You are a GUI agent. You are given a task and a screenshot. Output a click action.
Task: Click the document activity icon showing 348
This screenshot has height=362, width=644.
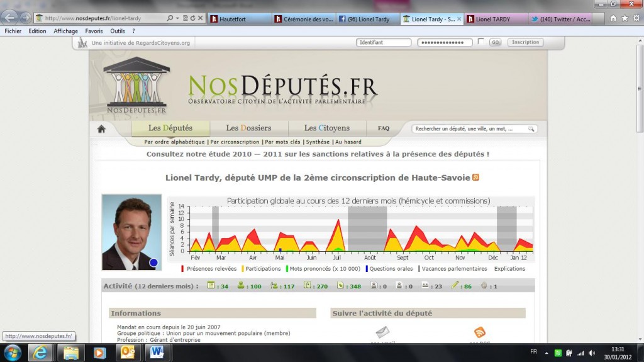(x=340, y=285)
